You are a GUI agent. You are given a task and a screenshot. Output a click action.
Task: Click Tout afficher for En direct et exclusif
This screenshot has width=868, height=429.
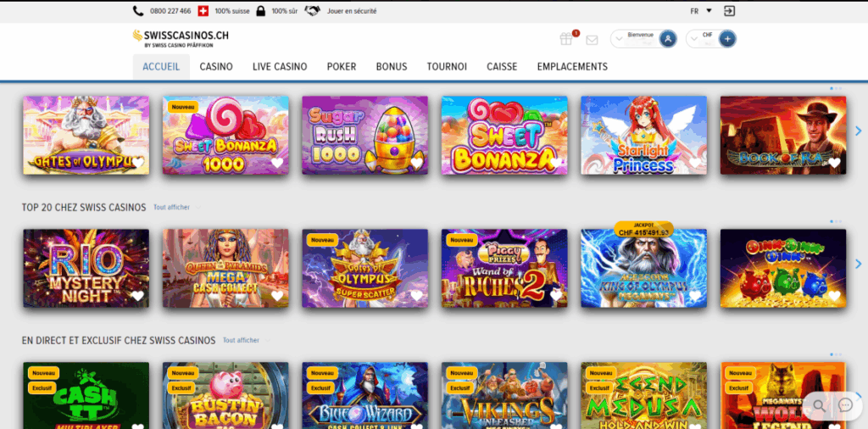(x=242, y=341)
